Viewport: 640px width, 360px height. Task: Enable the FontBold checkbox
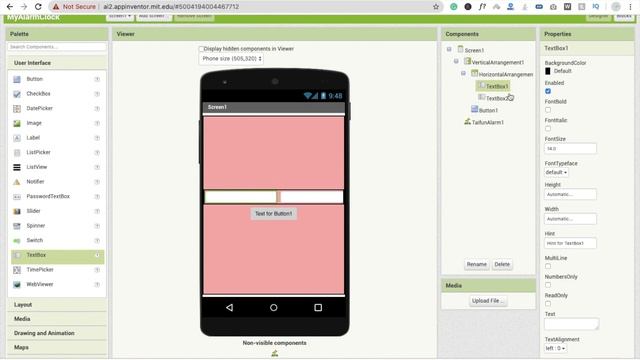[x=548, y=110]
